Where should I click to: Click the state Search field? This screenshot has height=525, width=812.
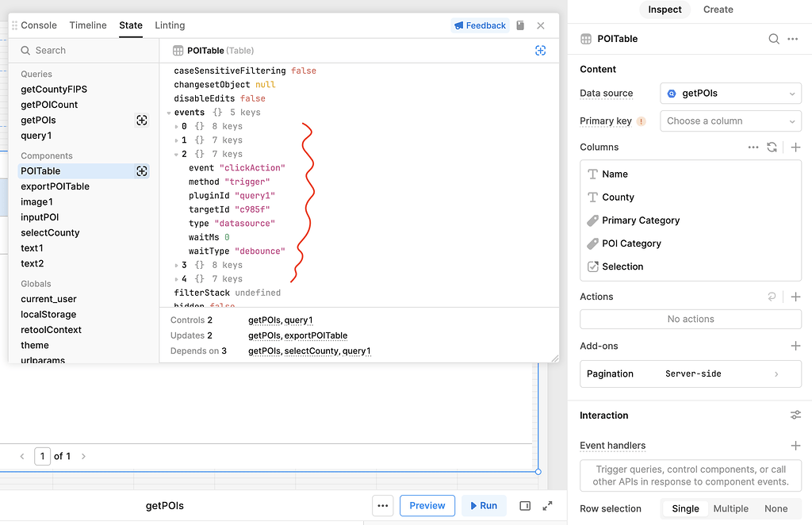tap(84, 50)
